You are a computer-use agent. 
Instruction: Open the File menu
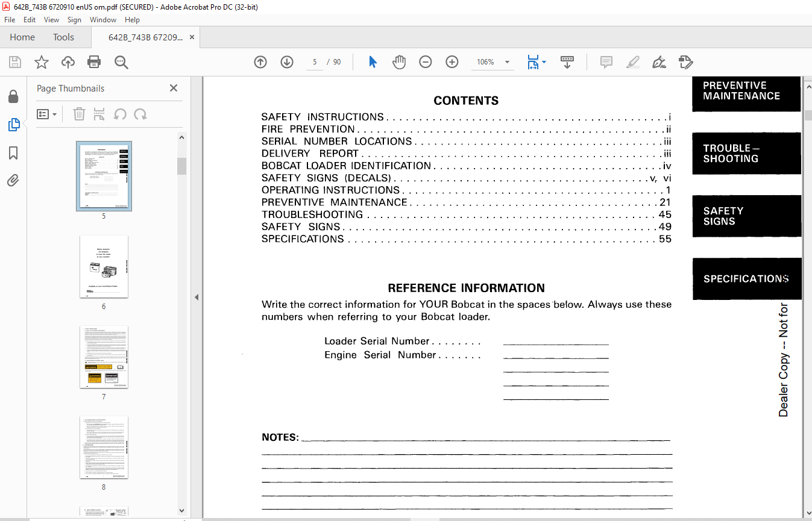pos(10,20)
